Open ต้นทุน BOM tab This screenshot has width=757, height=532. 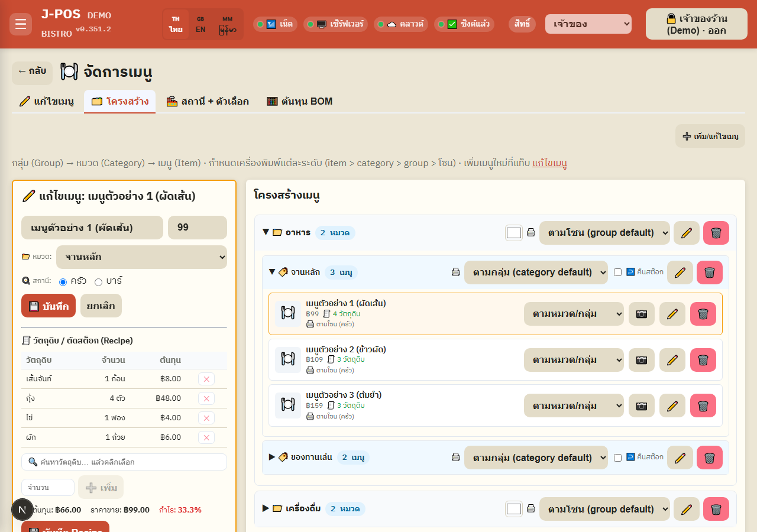[300, 101]
